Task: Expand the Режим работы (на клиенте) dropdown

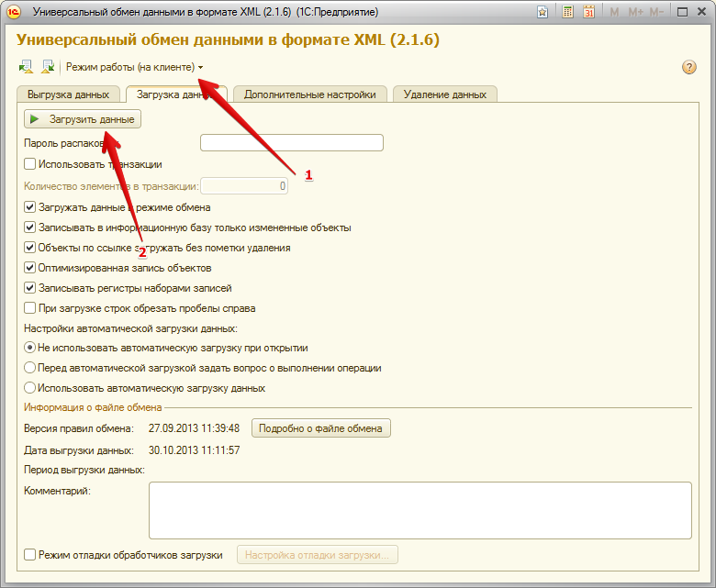Action: pyautogui.click(x=134, y=68)
